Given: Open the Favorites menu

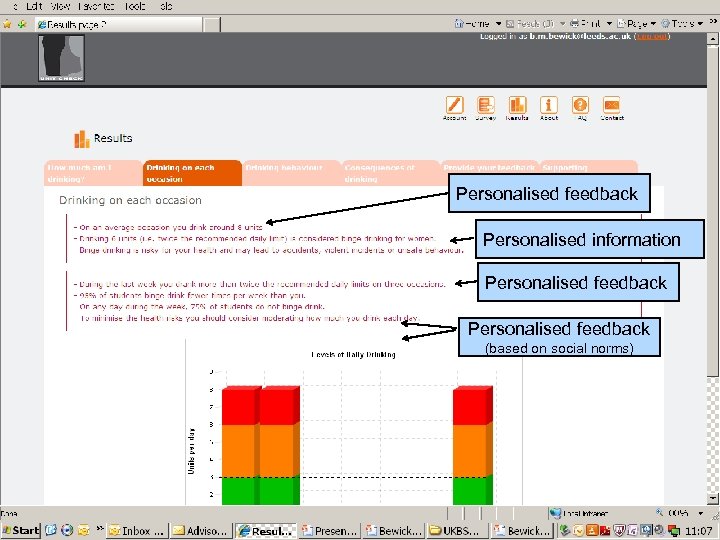Looking at the screenshot, I should [96, 6].
